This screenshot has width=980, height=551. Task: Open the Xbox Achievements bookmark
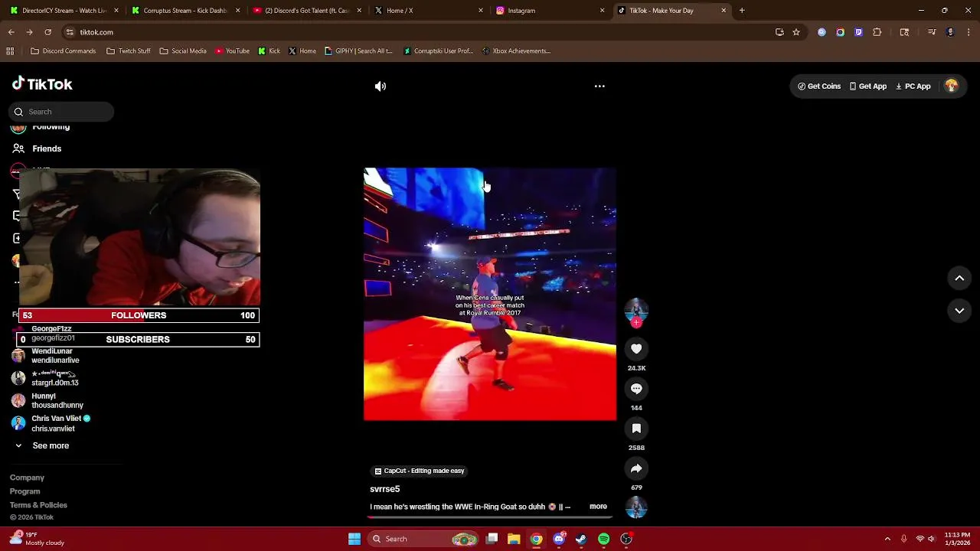coord(516,51)
